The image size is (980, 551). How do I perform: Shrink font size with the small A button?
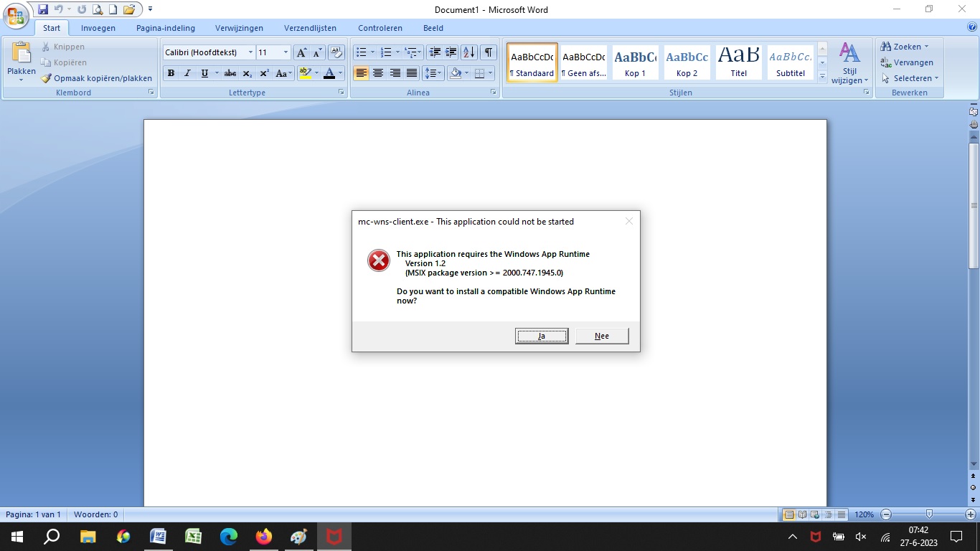coord(318,52)
